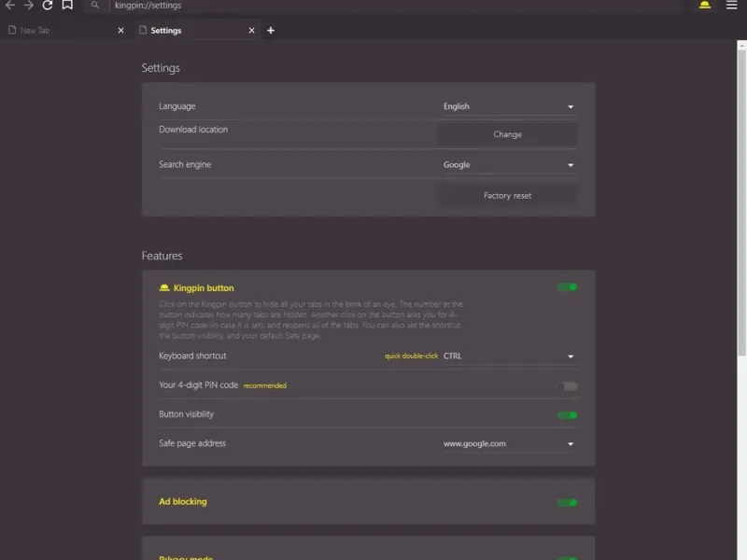747x560 pixels.
Task: Open a new tab with plus icon
Action: (271, 31)
